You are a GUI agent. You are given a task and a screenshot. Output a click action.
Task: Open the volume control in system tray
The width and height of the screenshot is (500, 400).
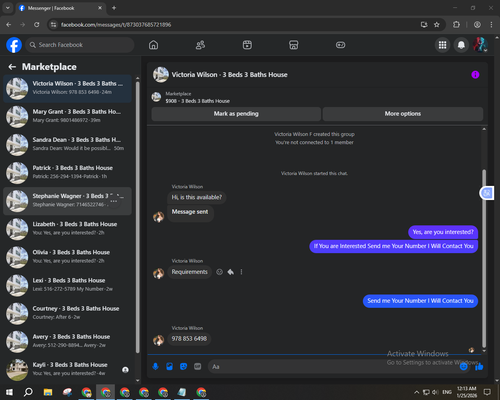(435, 392)
